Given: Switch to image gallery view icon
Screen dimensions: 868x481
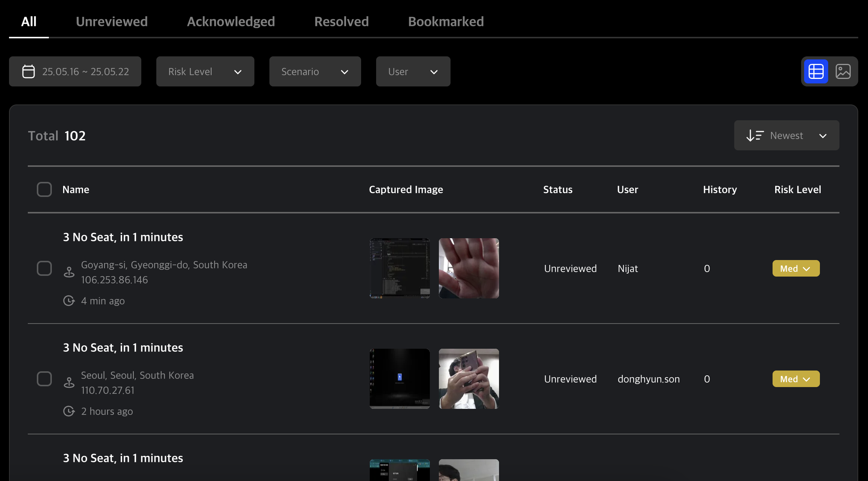Looking at the screenshot, I should coord(843,71).
